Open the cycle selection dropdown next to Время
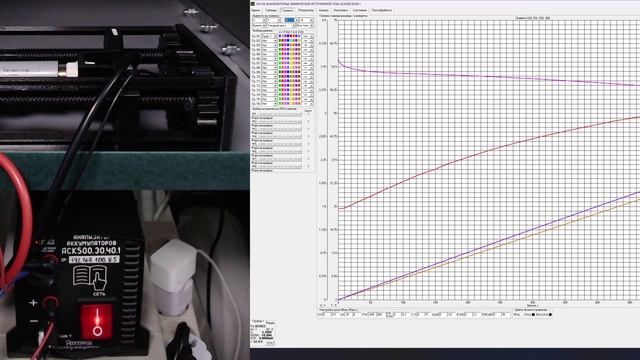The image size is (640, 360). coord(281,26)
